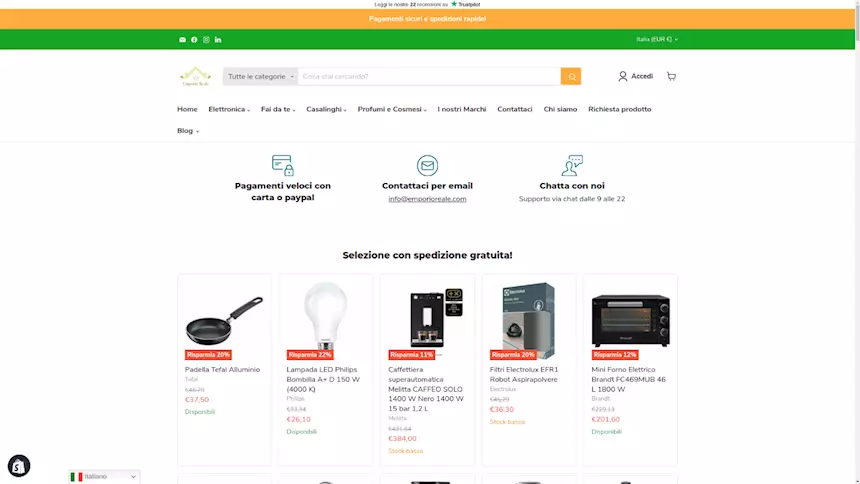Click the €36,30 price
Viewport: 860px width, 484px height.
[502, 409]
